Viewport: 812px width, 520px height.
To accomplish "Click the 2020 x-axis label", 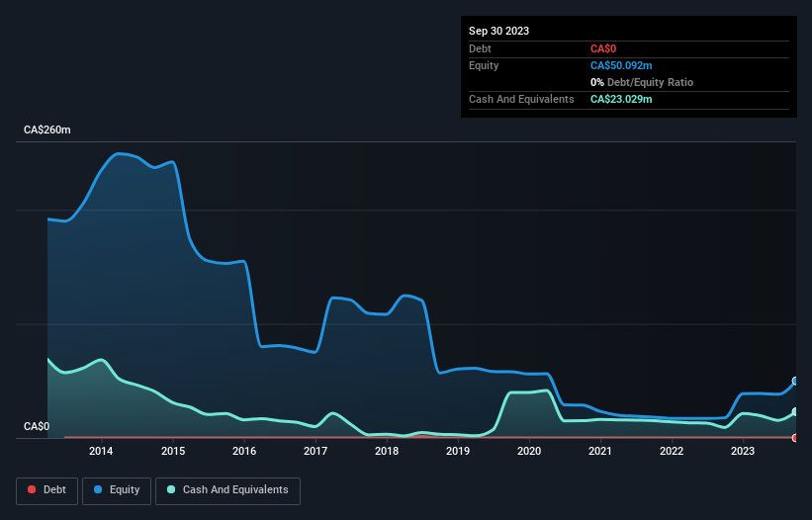I will pos(529,451).
